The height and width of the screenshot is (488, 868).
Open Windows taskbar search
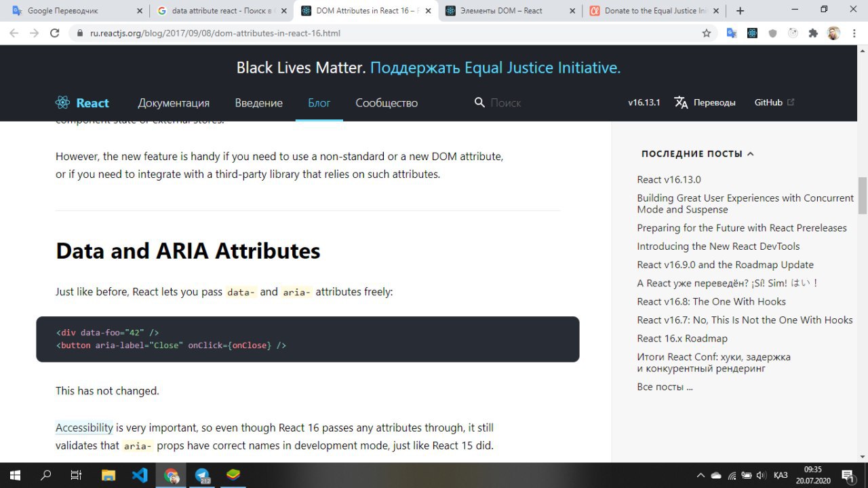(45, 475)
